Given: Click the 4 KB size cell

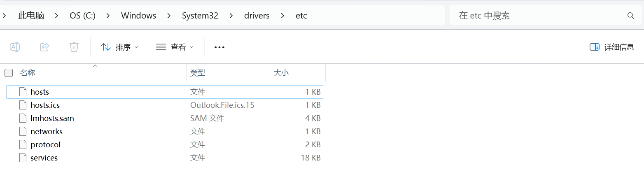Looking at the screenshot, I should click(313, 118).
